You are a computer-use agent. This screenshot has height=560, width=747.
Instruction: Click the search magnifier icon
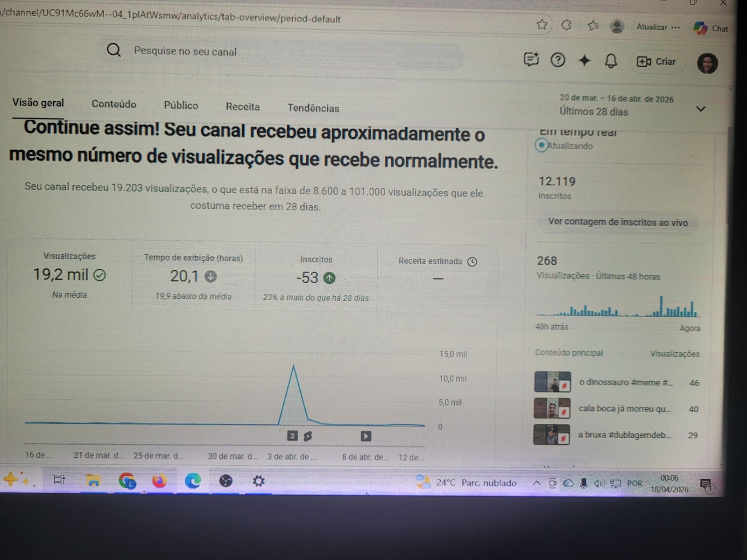click(x=113, y=49)
